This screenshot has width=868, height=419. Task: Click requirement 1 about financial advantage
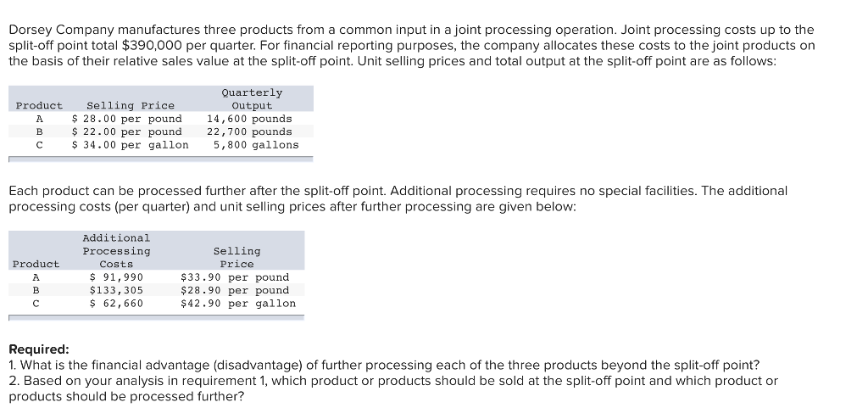tap(384, 366)
